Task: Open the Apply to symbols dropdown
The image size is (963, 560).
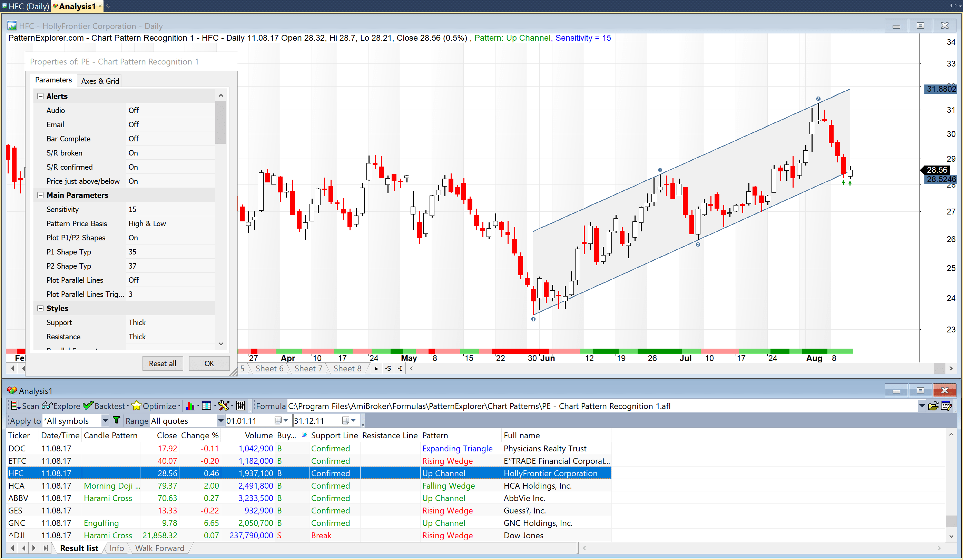Action: 105,421
